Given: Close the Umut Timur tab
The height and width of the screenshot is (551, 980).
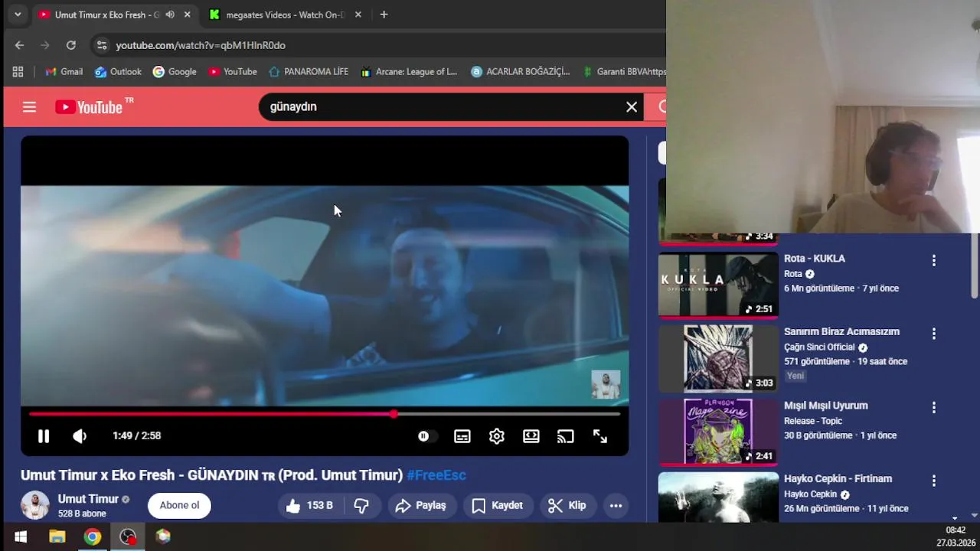Looking at the screenshot, I should pyautogui.click(x=187, y=15).
